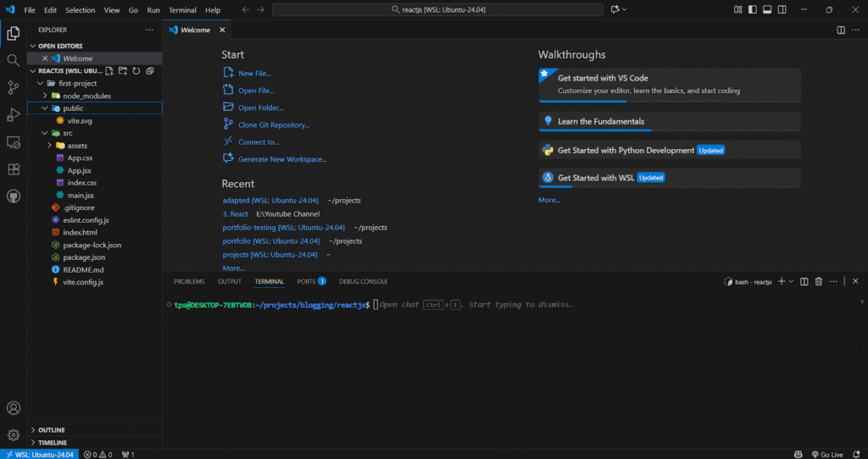868x459 pixels.
Task: Expand the node_modules folder
Action: point(86,96)
